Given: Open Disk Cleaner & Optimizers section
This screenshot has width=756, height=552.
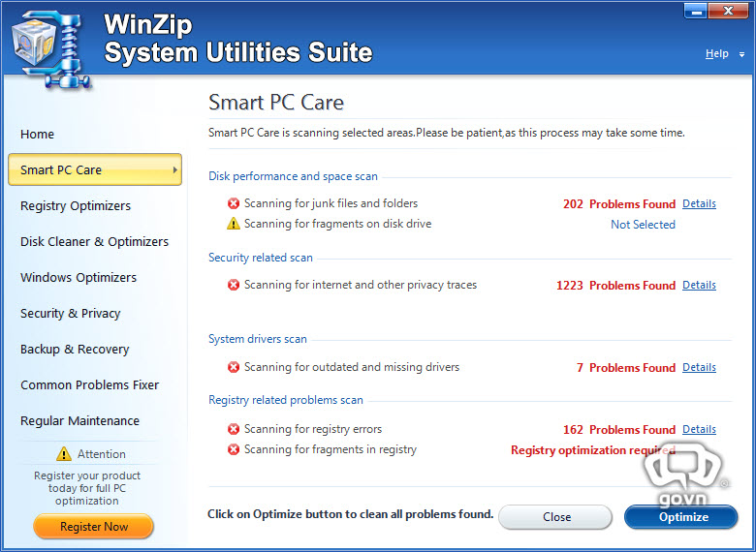Looking at the screenshot, I should [x=95, y=242].
